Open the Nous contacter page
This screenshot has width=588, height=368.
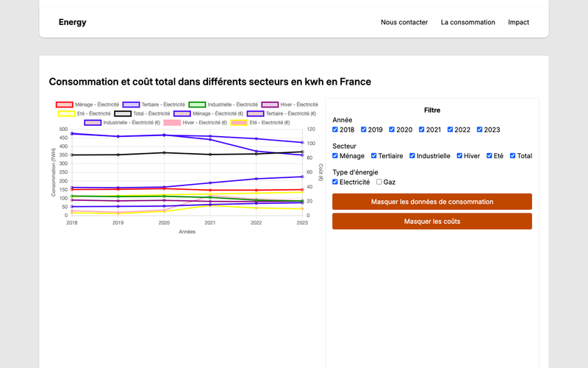(404, 22)
